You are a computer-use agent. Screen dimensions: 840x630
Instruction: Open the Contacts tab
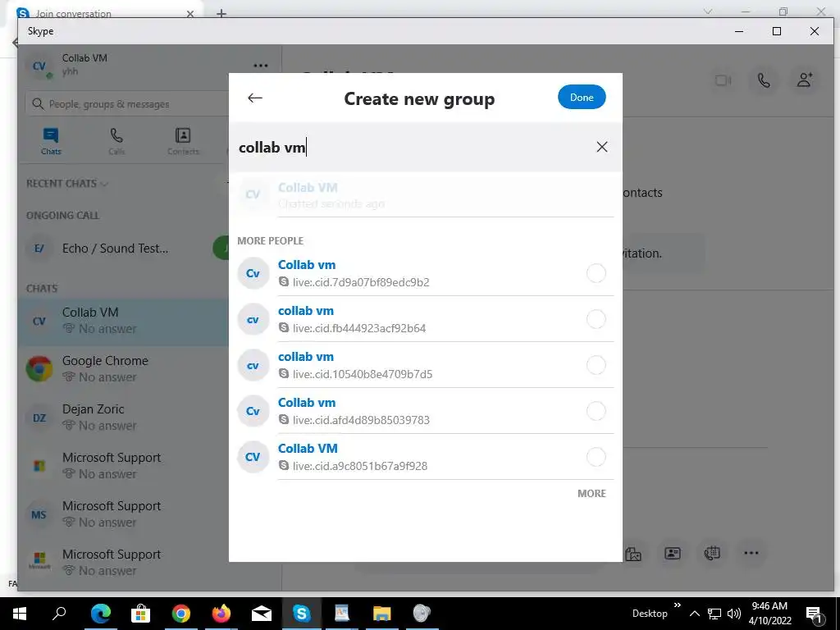(x=183, y=141)
